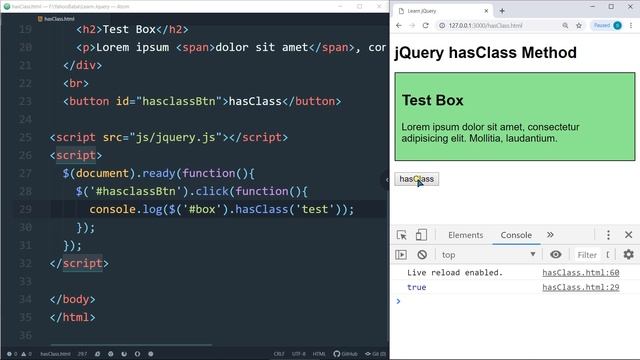Switch to the Console tab in DevTools
Viewport: 640px width, 360px height.
[x=516, y=235]
